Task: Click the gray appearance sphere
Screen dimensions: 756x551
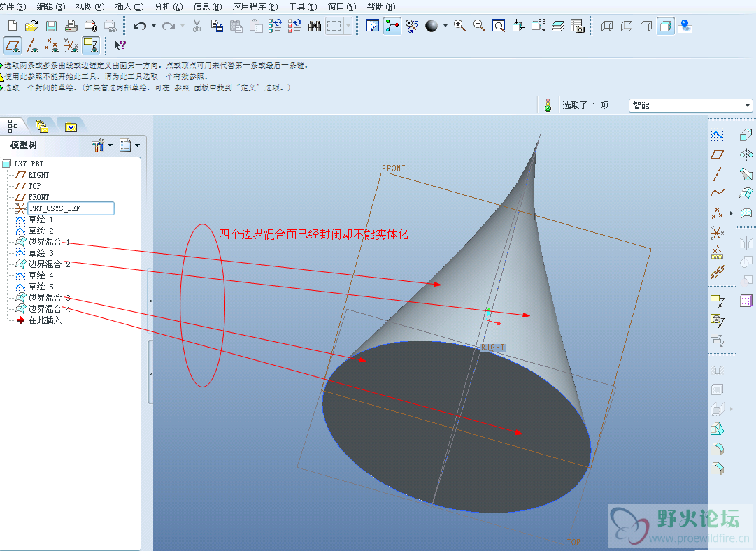Action: click(x=432, y=26)
